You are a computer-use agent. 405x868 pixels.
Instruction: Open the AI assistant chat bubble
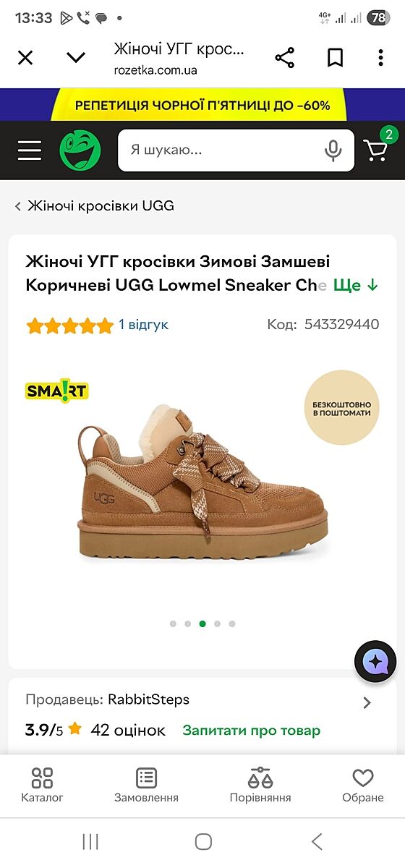[x=376, y=661]
